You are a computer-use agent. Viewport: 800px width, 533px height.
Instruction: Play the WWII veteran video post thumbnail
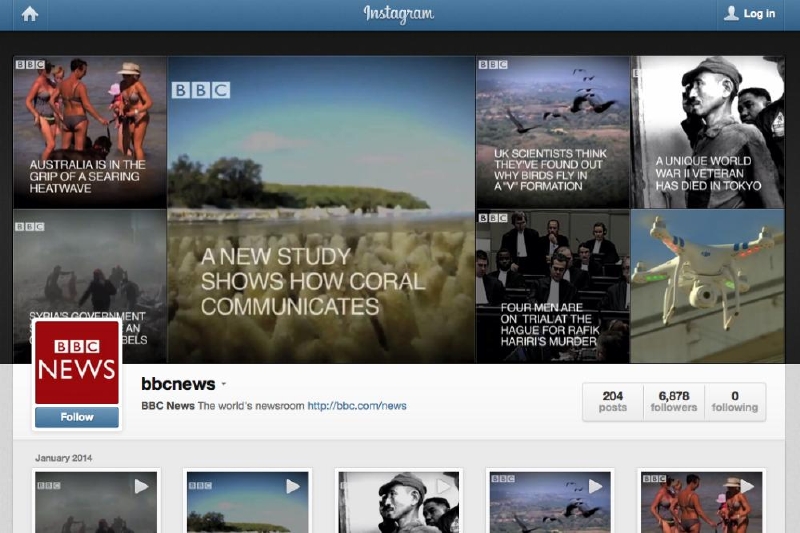(x=399, y=502)
